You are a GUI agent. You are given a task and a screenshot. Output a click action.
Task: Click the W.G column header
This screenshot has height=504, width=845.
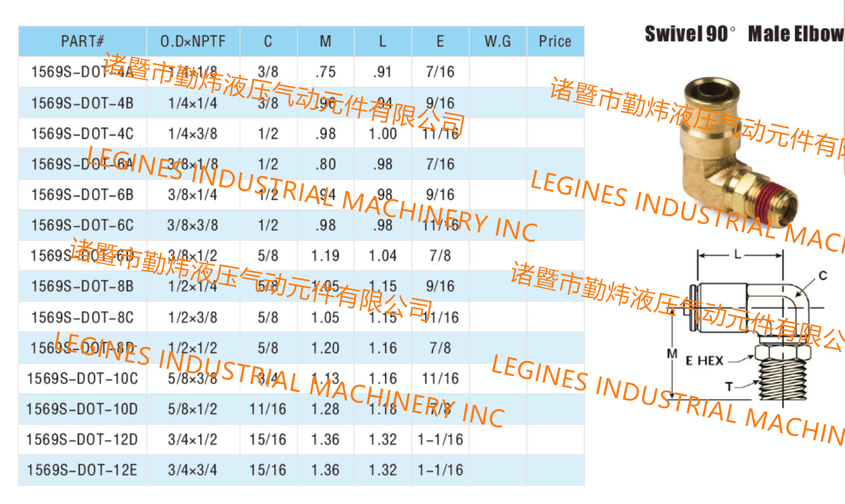click(x=497, y=41)
